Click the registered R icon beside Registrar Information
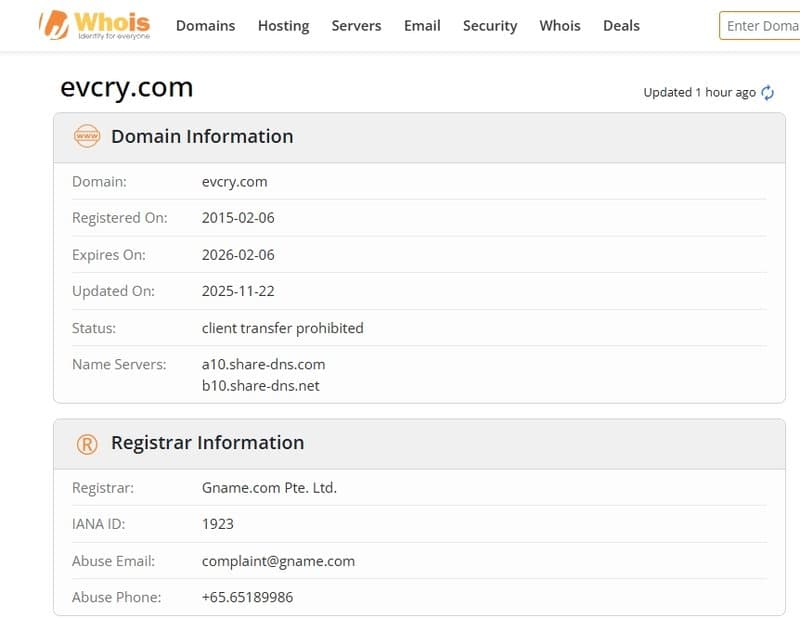 87,444
